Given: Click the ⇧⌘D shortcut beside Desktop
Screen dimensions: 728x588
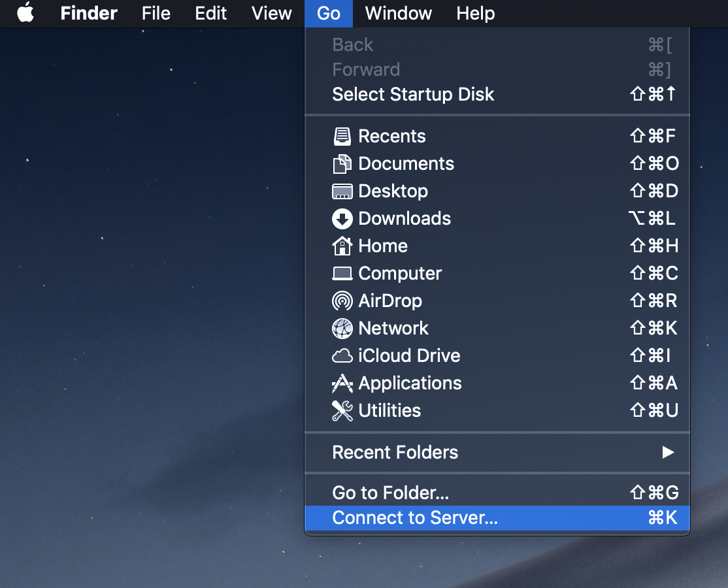Looking at the screenshot, I should (x=654, y=191).
